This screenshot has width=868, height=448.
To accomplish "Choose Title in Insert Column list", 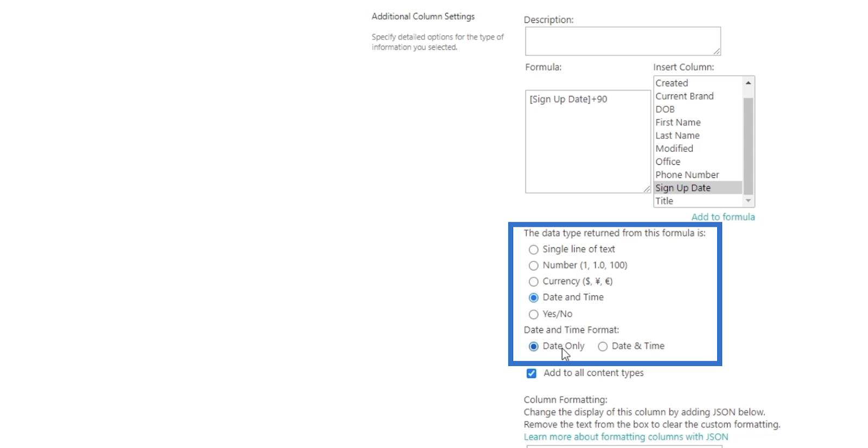I will (698, 201).
